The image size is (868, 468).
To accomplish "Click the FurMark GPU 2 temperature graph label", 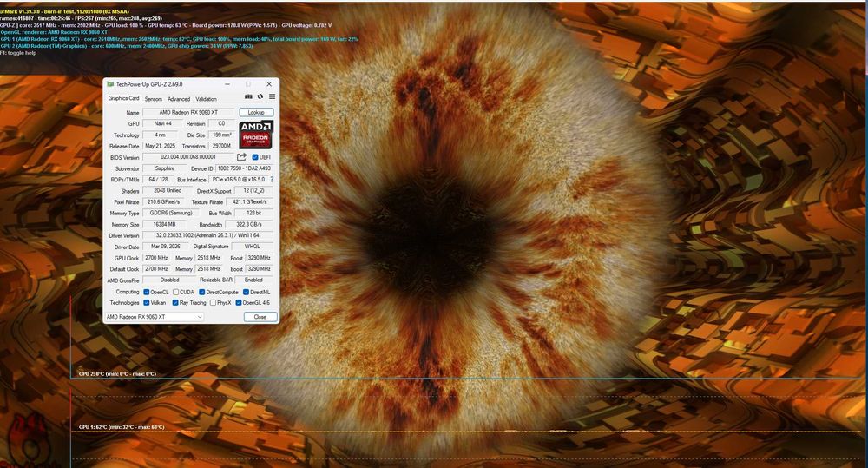I will (117, 374).
